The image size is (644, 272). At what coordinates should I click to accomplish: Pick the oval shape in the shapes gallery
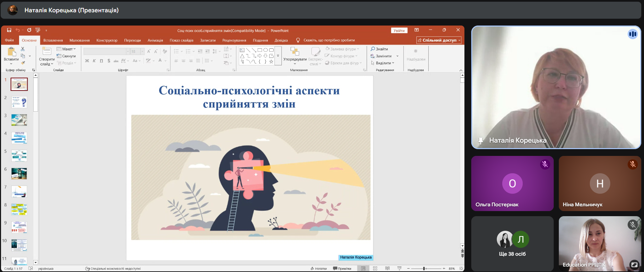265,50
